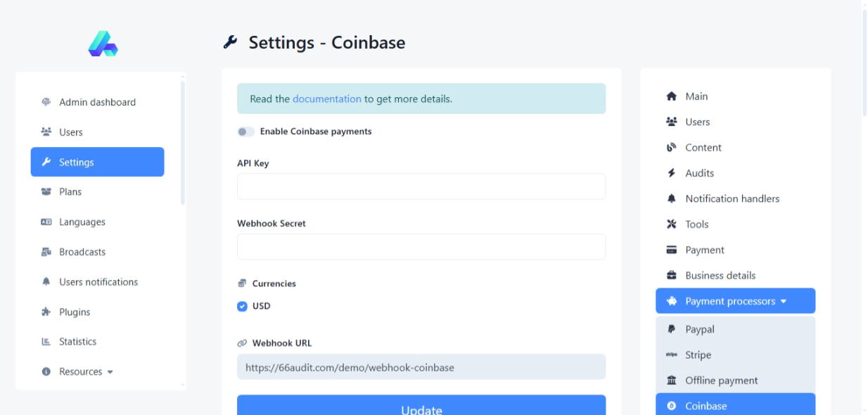Screen dimensions: 868x415
Task: Click the Paypal icon in payment processors
Action: pyautogui.click(x=671, y=329)
